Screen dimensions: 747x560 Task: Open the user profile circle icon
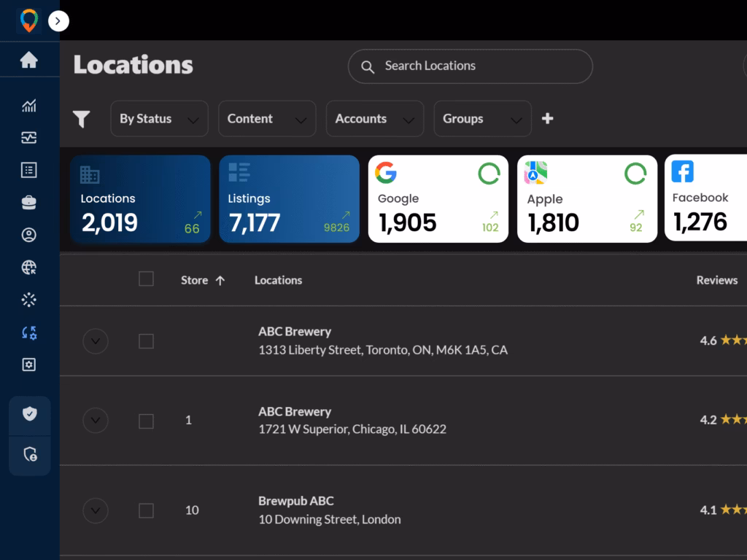[29, 235]
